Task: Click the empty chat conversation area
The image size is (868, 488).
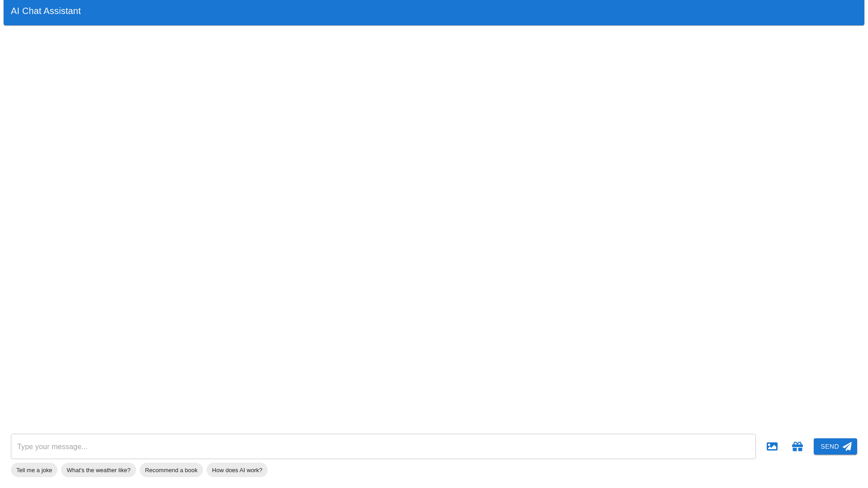Action: pyautogui.click(x=434, y=226)
